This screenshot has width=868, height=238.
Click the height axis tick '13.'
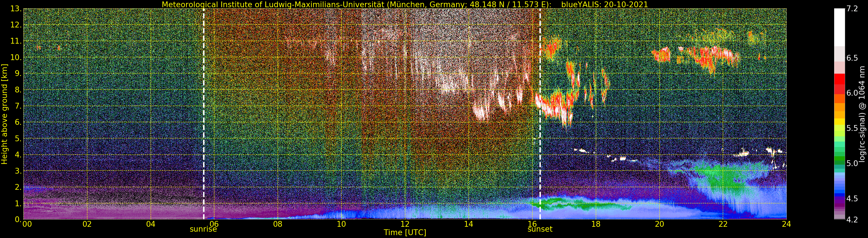tap(16, 9)
